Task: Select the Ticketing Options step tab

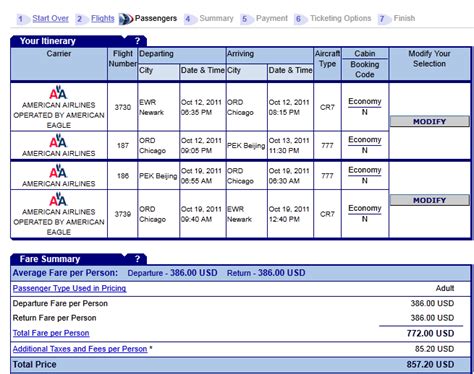Action: tap(340, 18)
